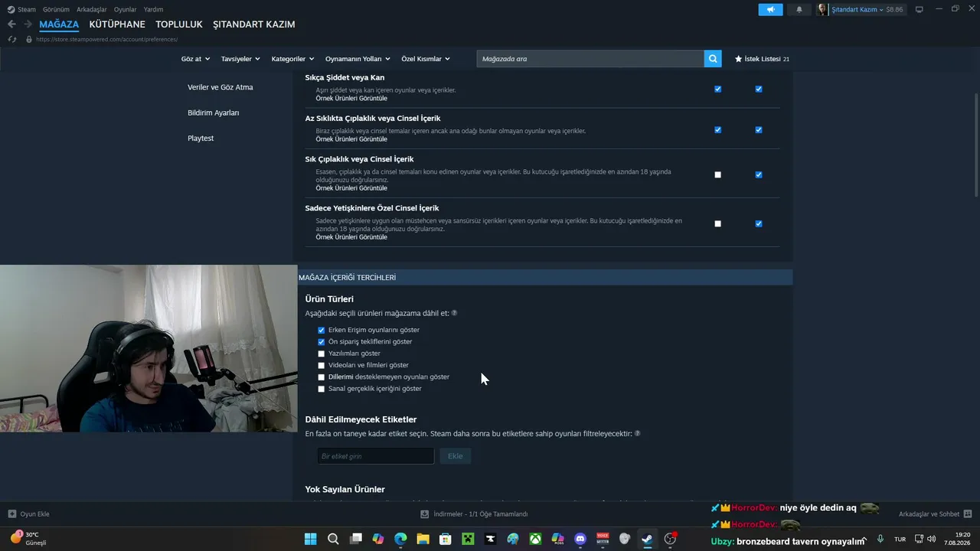Screen dimensions: 980x551
Task: Tick the left checkbox for 'Sık Çıplaklık veya Cinsel İçerik'
Action: click(x=717, y=174)
